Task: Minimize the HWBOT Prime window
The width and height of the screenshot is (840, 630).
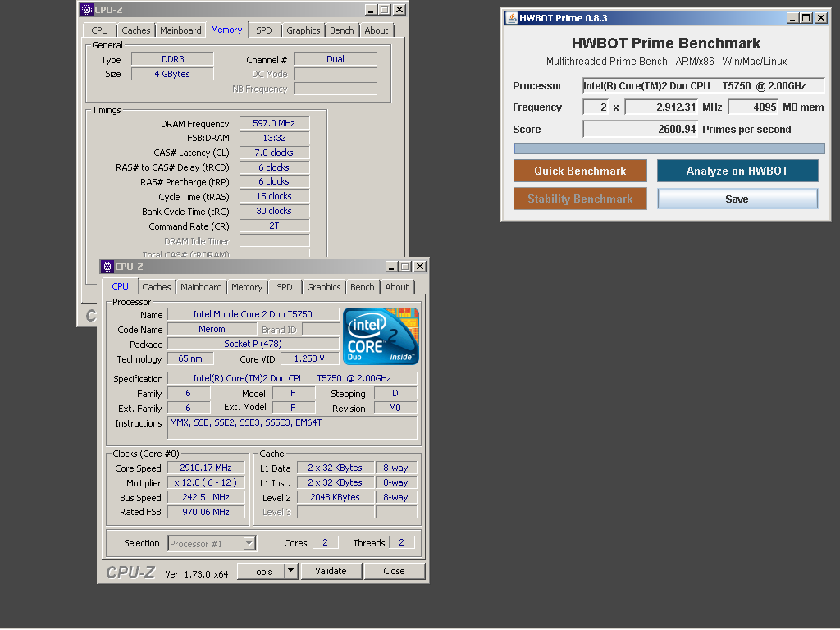Action: [793, 18]
